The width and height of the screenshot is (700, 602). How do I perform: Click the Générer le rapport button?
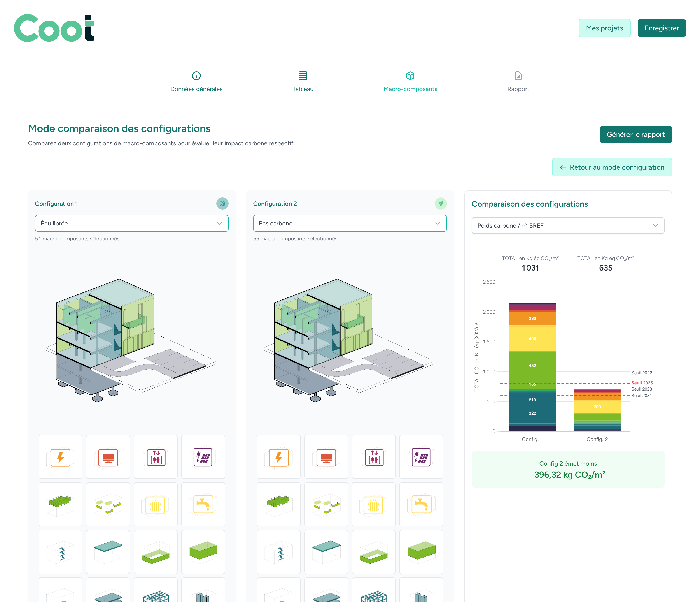pos(636,134)
